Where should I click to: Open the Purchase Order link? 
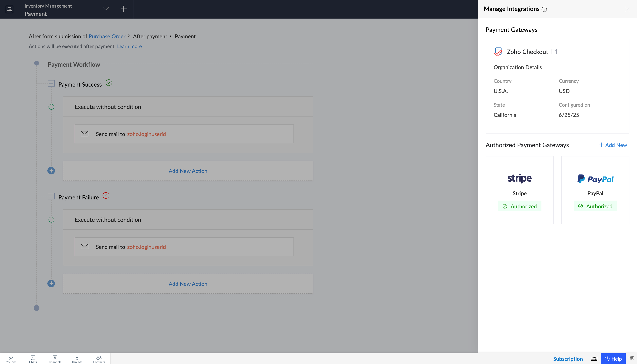point(107,37)
